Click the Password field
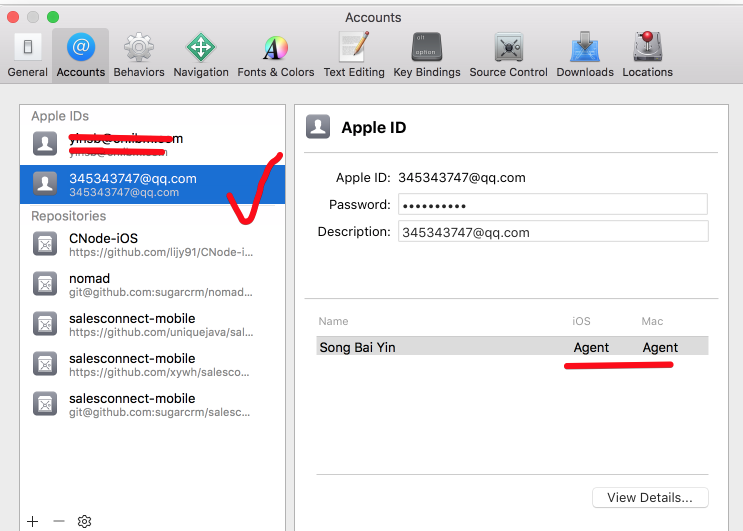 pyautogui.click(x=553, y=204)
